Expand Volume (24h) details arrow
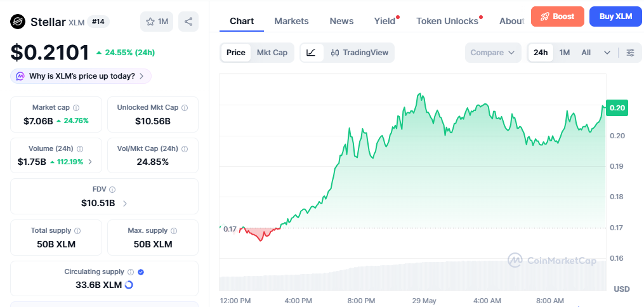The image size is (644, 307). click(x=90, y=162)
